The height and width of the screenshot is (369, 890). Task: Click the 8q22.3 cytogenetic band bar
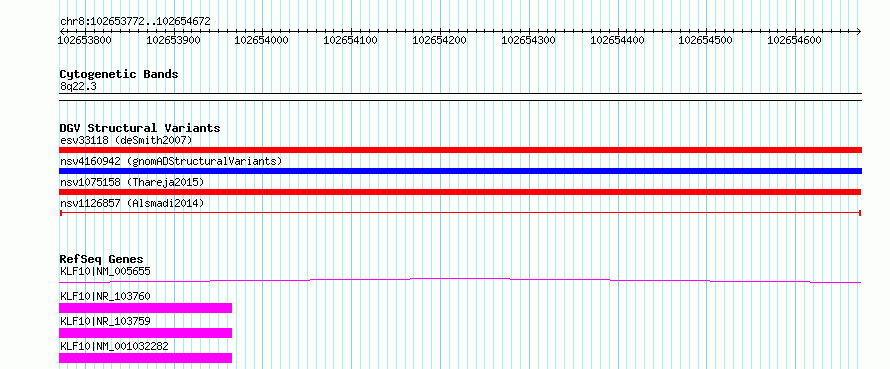point(460,97)
